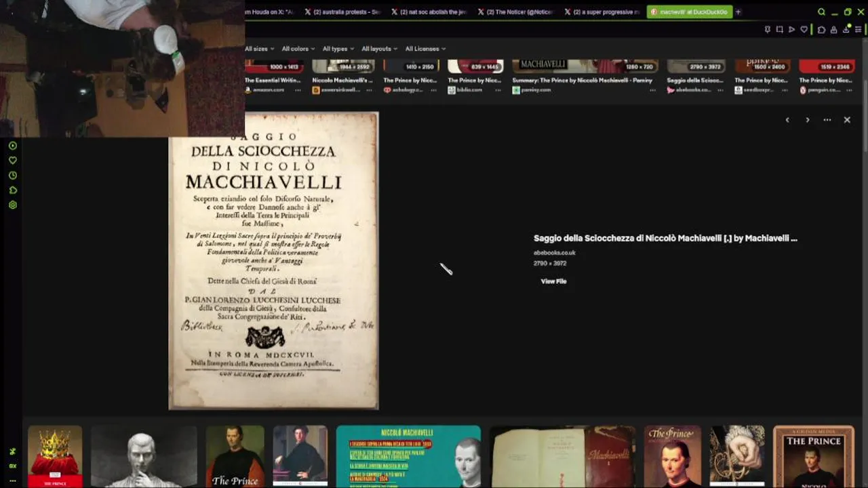Select the teal Niccolò Machiavelli poster thumbnail

[x=408, y=456]
